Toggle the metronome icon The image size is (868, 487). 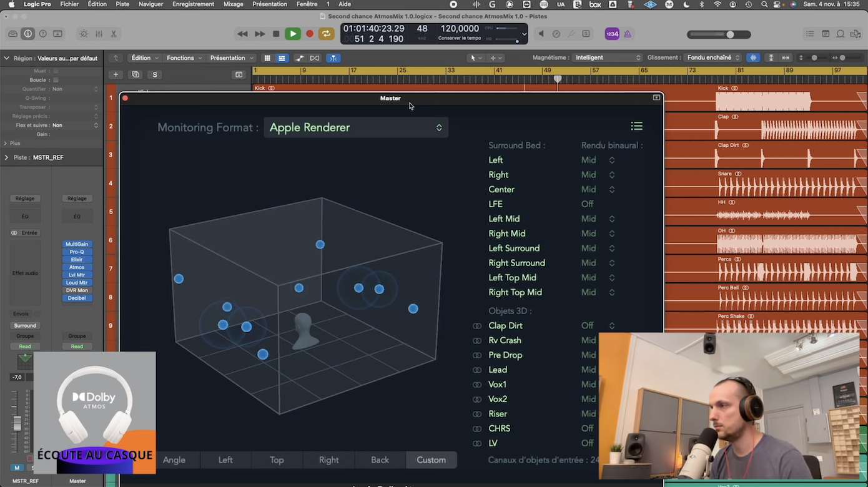628,34
